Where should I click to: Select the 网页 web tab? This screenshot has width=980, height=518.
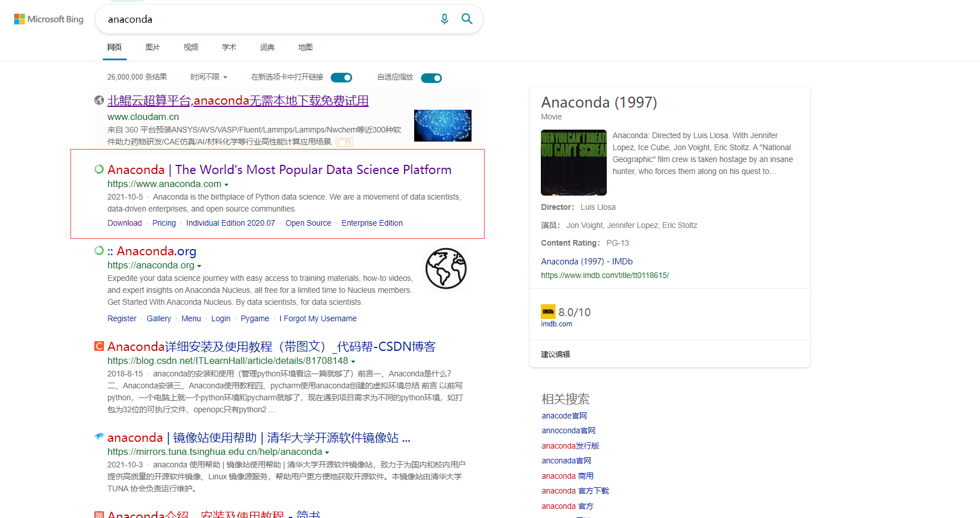point(115,47)
